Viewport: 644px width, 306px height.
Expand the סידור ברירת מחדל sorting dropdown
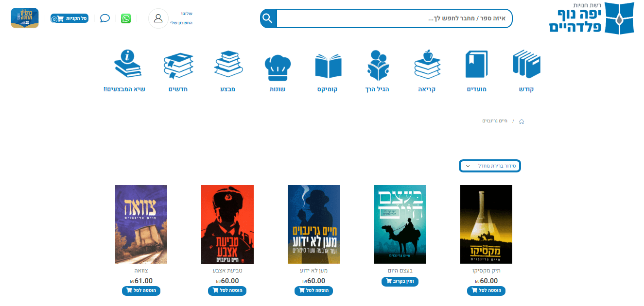(x=490, y=166)
